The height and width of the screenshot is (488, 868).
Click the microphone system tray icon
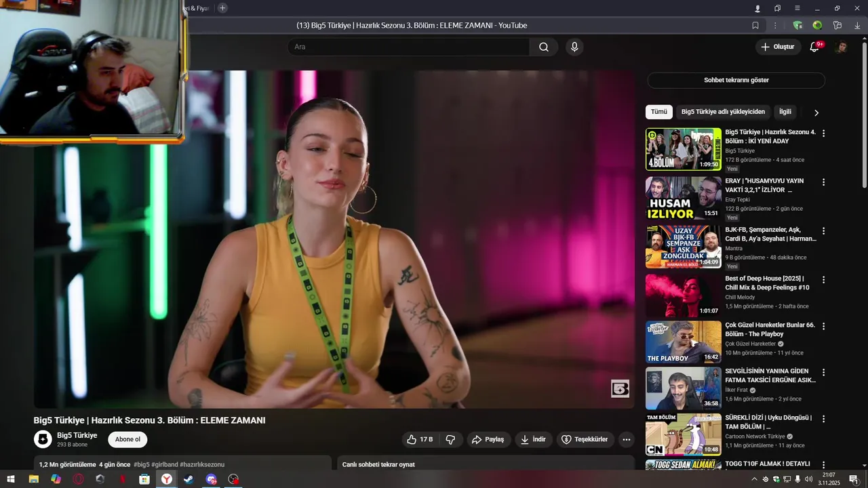(797, 479)
